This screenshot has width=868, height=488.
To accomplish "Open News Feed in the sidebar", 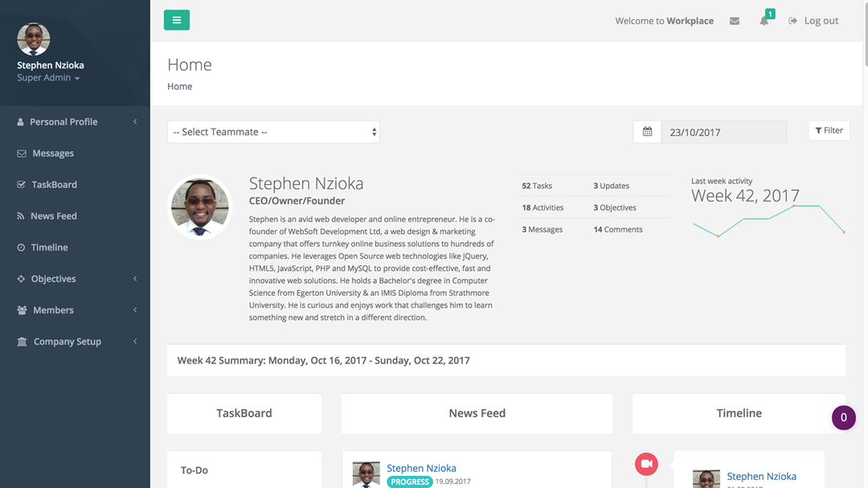I will point(53,216).
